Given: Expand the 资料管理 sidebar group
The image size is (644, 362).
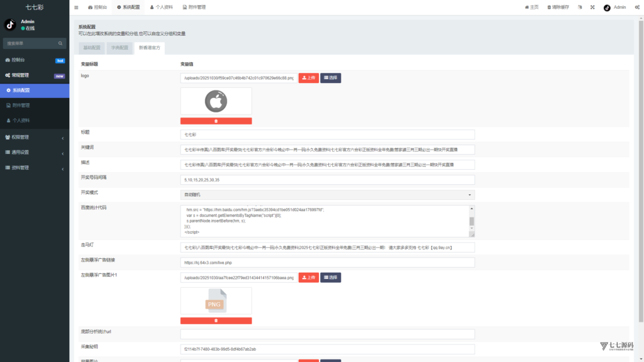Looking at the screenshot, I should (35, 168).
